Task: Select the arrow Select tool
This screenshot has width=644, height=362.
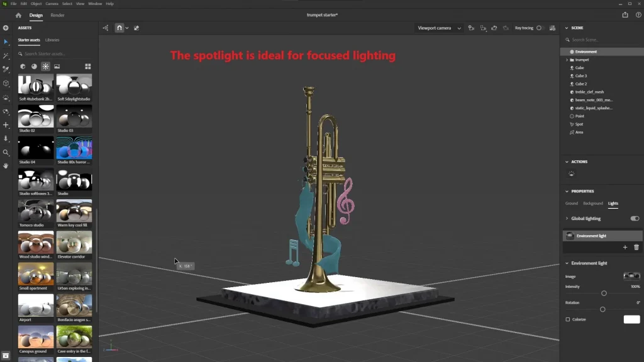Action: [x=6, y=42]
